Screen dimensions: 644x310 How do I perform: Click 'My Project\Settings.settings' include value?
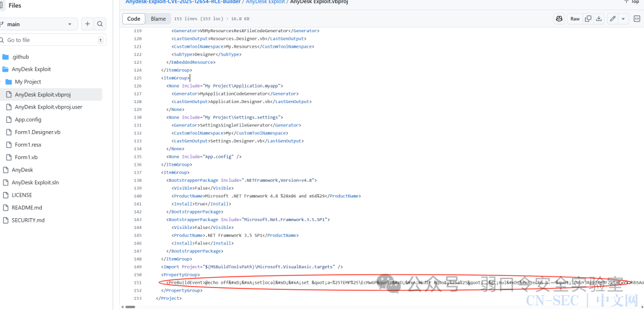pyautogui.click(x=241, y=117)
